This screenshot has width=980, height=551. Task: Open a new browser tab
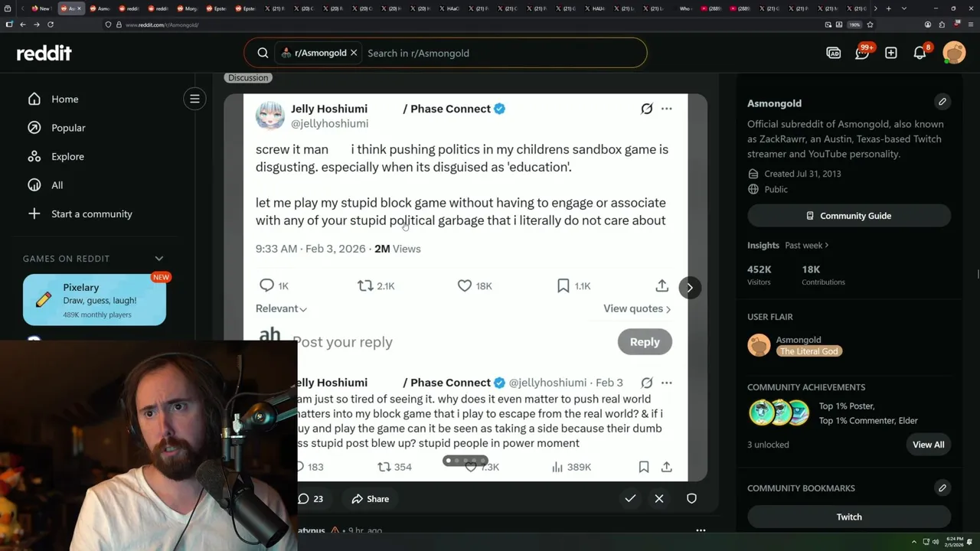[x=888, y=8]
